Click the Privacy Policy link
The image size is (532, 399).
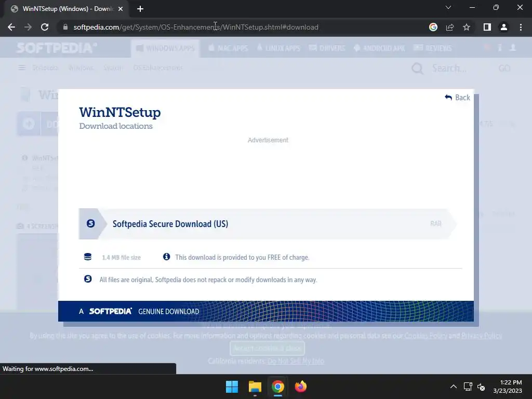point(482,336)
